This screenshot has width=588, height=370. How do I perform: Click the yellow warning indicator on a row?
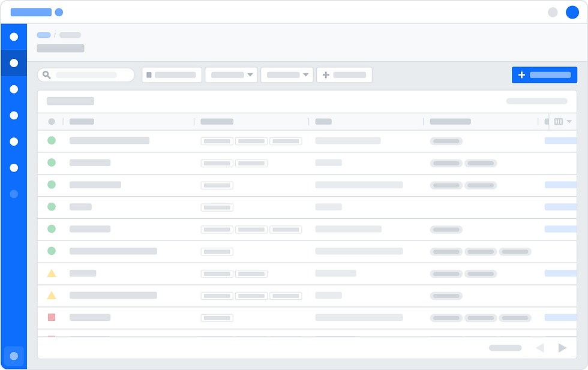coord(51,273)
